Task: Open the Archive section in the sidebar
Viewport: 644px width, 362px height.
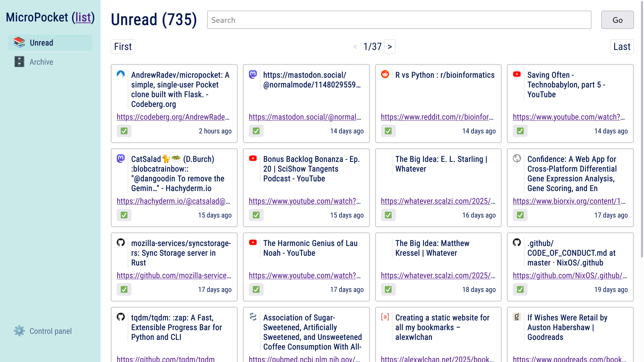Action: coord(41,62)
